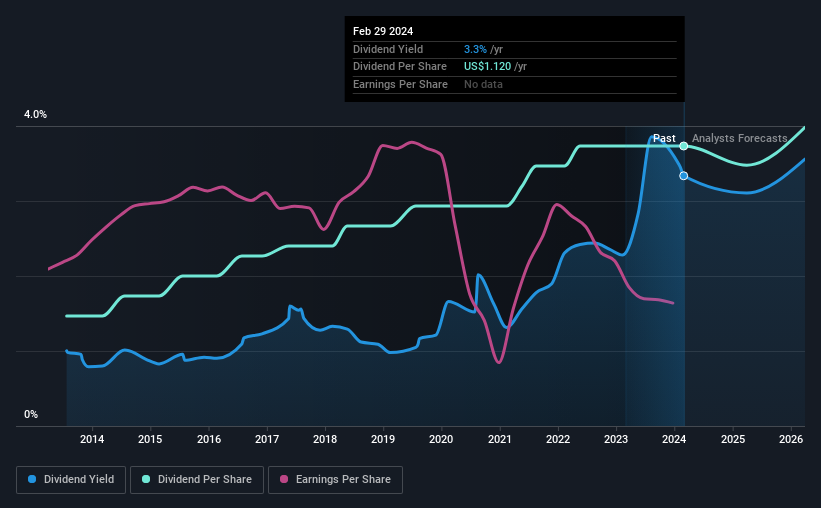Viewport: 821px width, 508px height.
Task: Toggle the Dividend Per Share legend button
Action: [197, 480]
